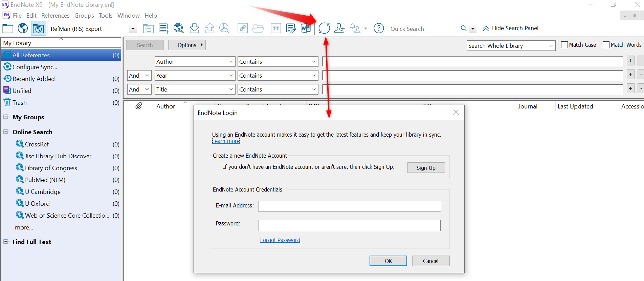Viewport: 644px width, 281px height.
Task: Open the References menu
Action: click(x=55, y=16)
